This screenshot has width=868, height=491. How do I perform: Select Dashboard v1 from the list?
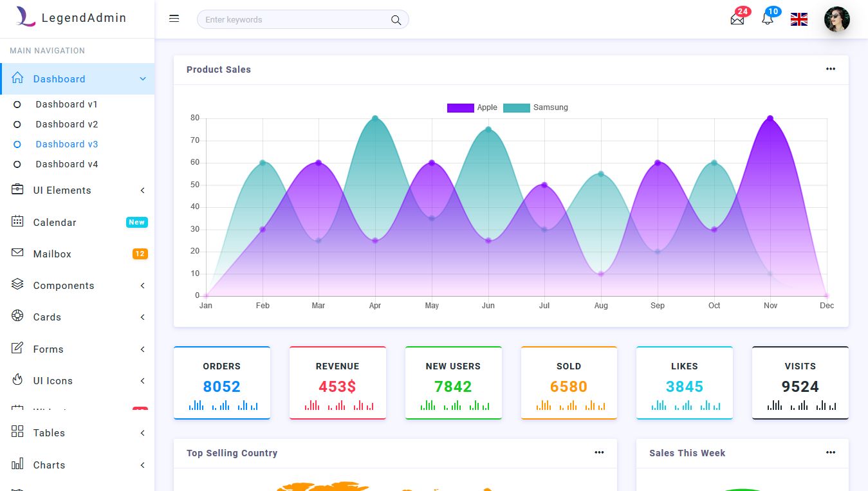pos(65,104)
